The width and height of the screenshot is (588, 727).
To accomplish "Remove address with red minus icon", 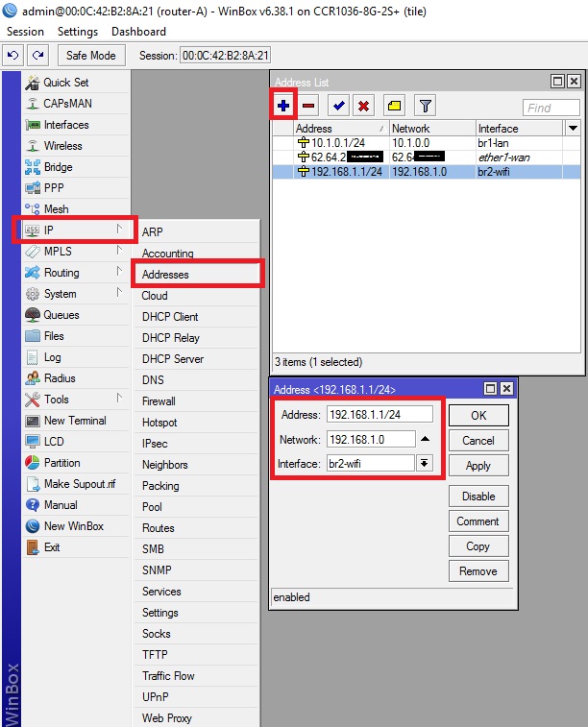I will pyautogui.click(x=308, y=107).
